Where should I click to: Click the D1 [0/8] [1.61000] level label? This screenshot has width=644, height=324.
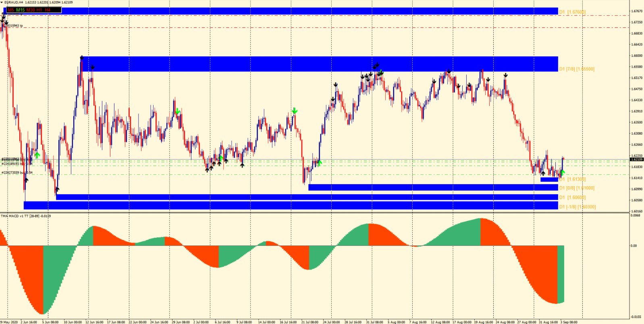[576, 188]
